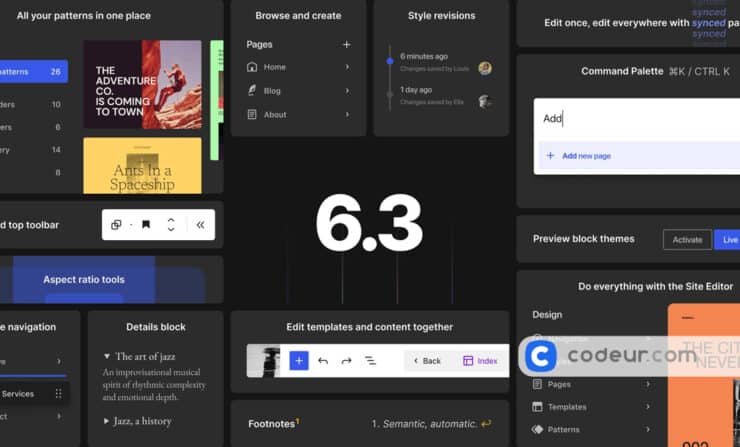Click the drag handle dots beside Services
Image resolution: width=740 pixels, height=447 pixels.
tap(58, 394)
